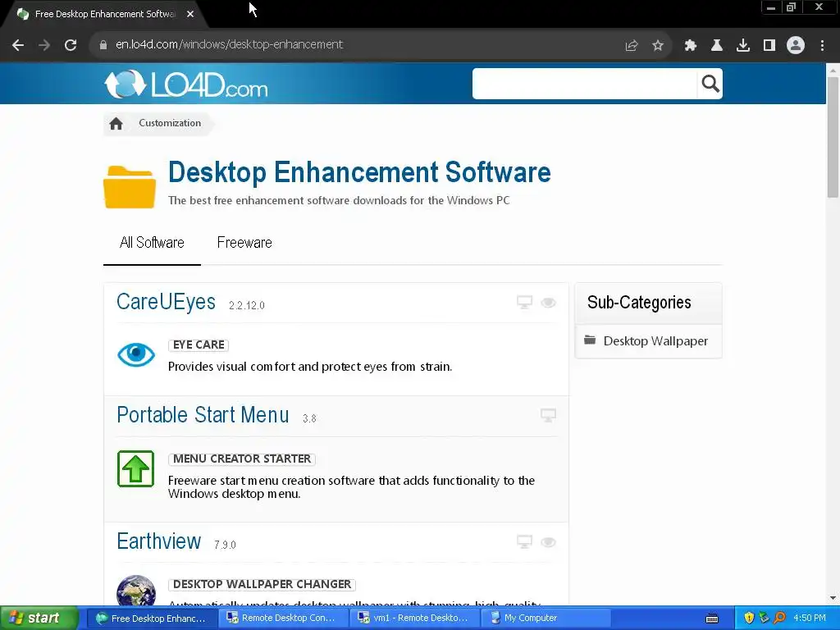The height and width of the screenshot is (630, 840).
Task: Bookmark this page with the star icon
Action: 658,46
